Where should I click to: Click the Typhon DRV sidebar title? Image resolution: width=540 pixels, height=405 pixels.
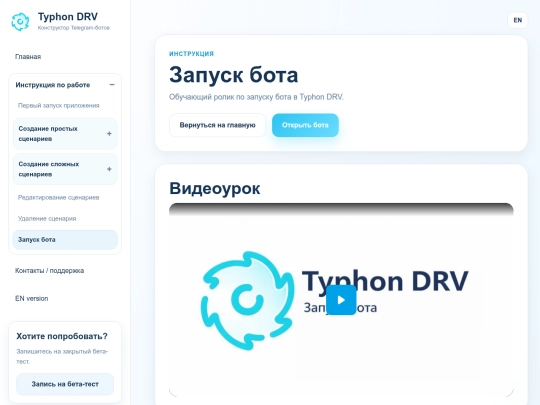pos(68,17)
